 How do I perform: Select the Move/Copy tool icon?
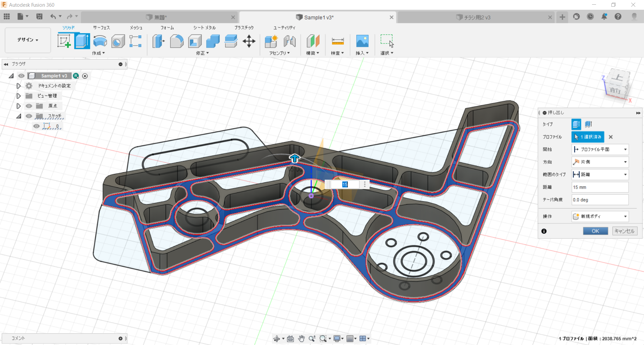click(249, 41)
